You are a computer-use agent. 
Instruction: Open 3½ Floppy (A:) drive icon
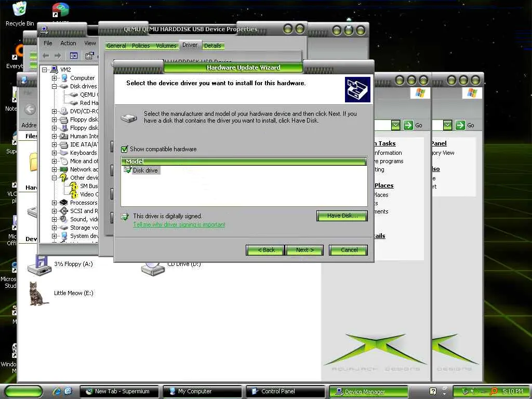(x=39, y=265)
